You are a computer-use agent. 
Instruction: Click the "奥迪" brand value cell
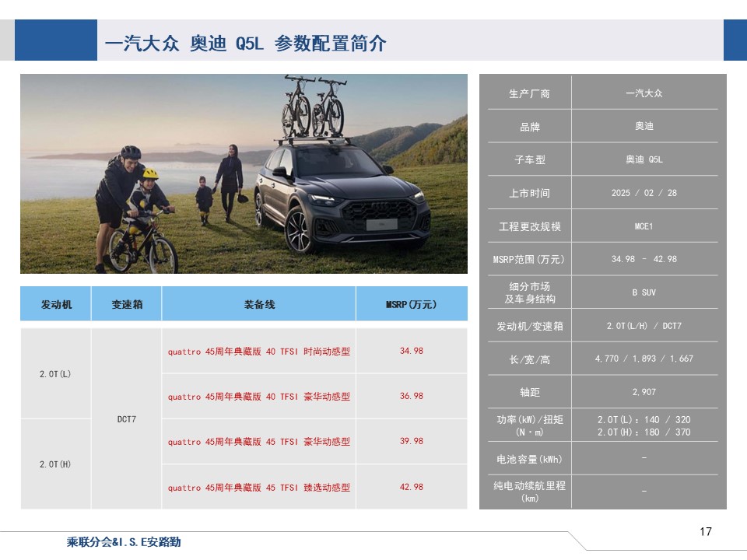point(644,126)
